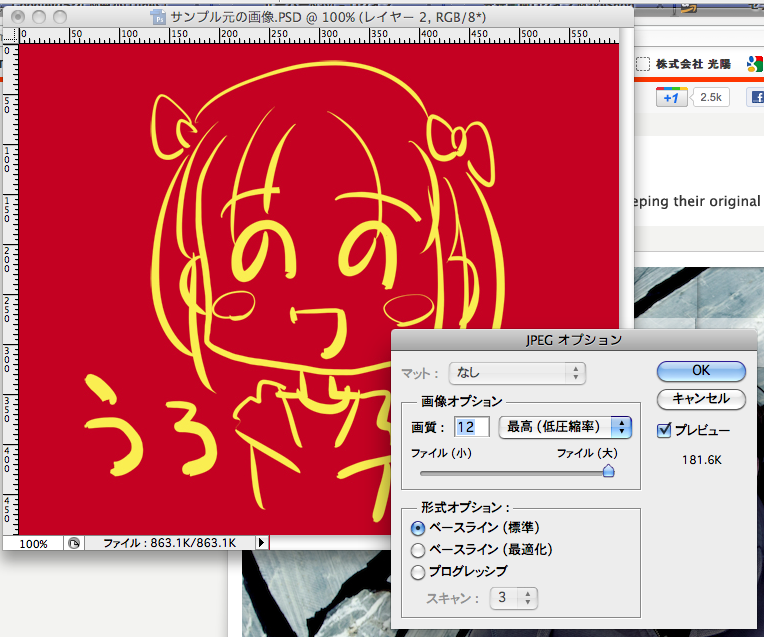Click the Facebook icon in browser
Image resolution: width=764 pixels, height=637 pixels.
click(756, 97)
